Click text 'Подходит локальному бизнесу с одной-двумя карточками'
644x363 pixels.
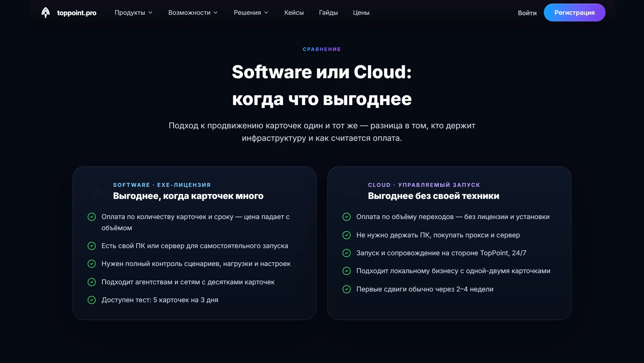[x=453, y=271]
